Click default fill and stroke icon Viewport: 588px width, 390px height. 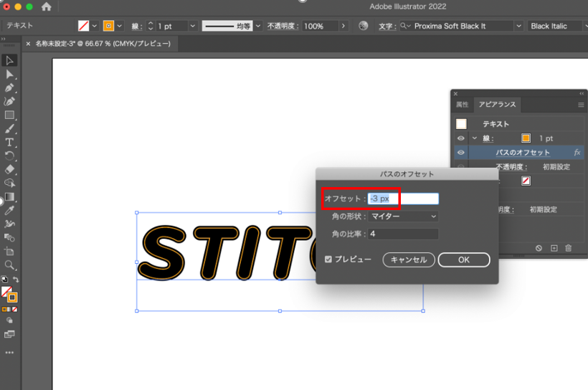(x=4, y=279)
